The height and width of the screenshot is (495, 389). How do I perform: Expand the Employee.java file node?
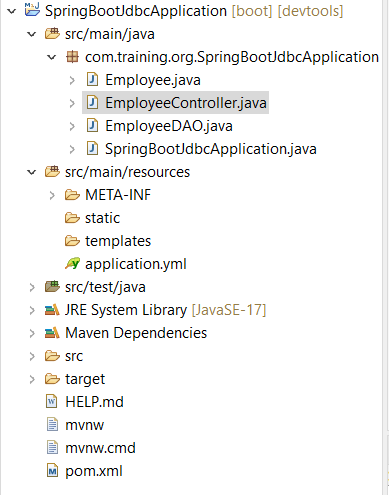[x=72, y=80]
